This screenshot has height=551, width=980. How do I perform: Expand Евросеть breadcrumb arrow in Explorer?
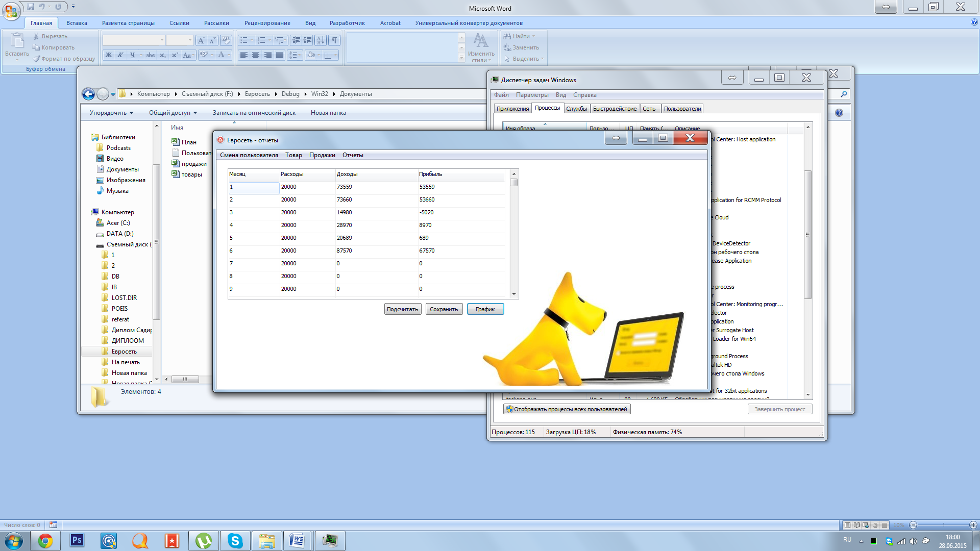(x=276, y=94)
